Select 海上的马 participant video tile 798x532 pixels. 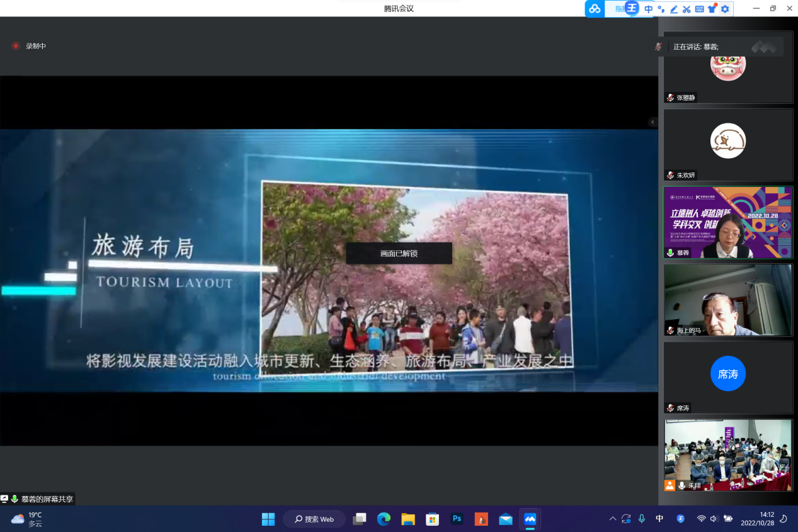point(727,300)
